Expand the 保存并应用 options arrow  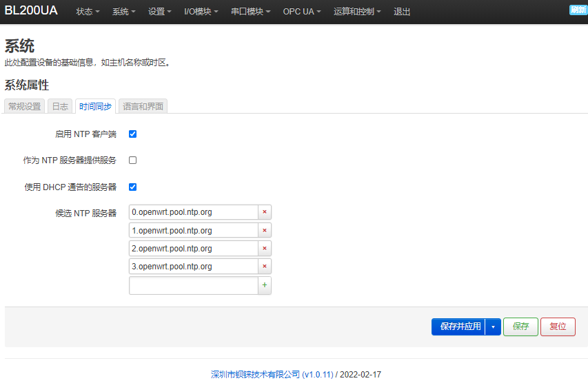click(493, 327)
